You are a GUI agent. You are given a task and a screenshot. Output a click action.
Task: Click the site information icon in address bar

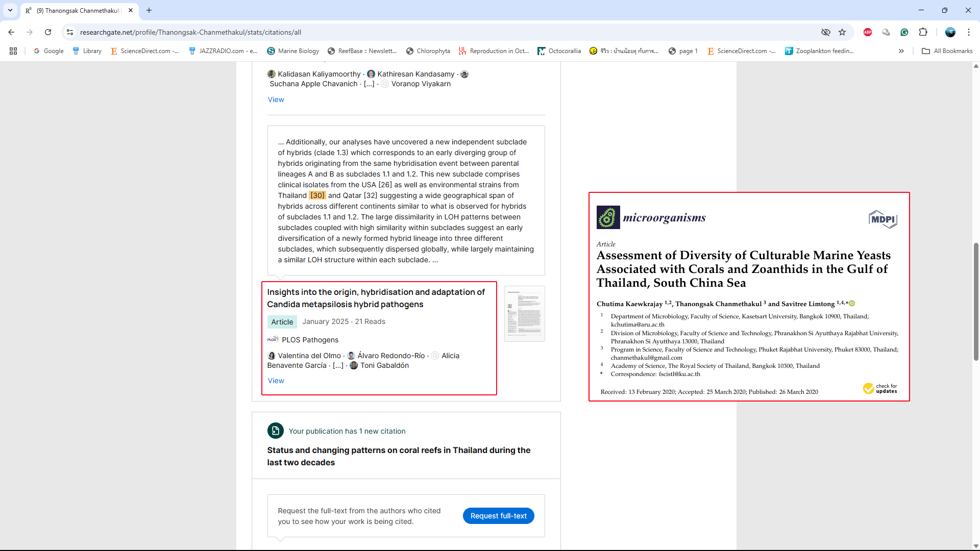click(70, 32)
